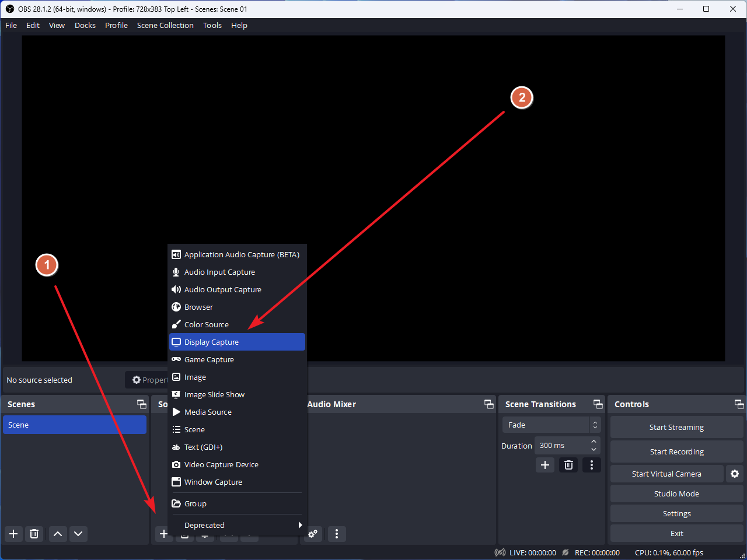Expand the Deprecated submenu
Image resolution: width=747 pixels, height=560 pixels.
coord(237,525)
